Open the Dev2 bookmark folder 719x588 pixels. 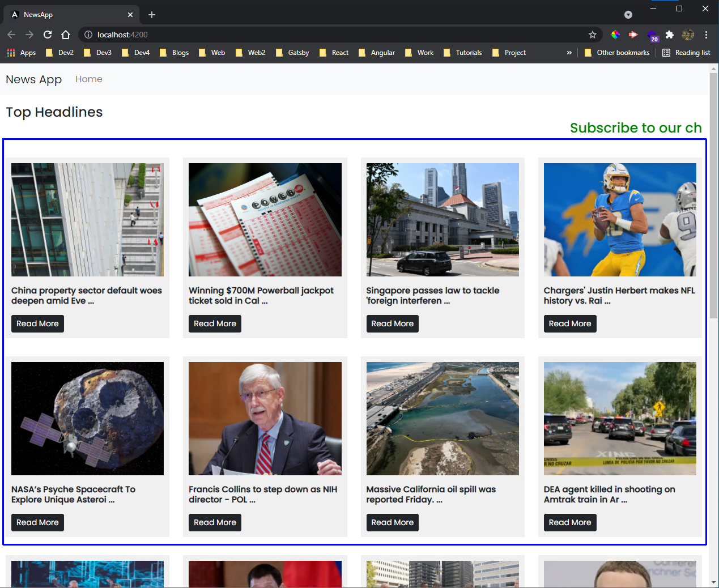60,53
